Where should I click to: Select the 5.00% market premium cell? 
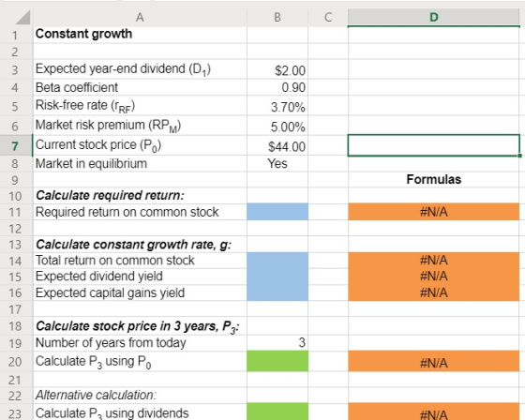[277, 127]
